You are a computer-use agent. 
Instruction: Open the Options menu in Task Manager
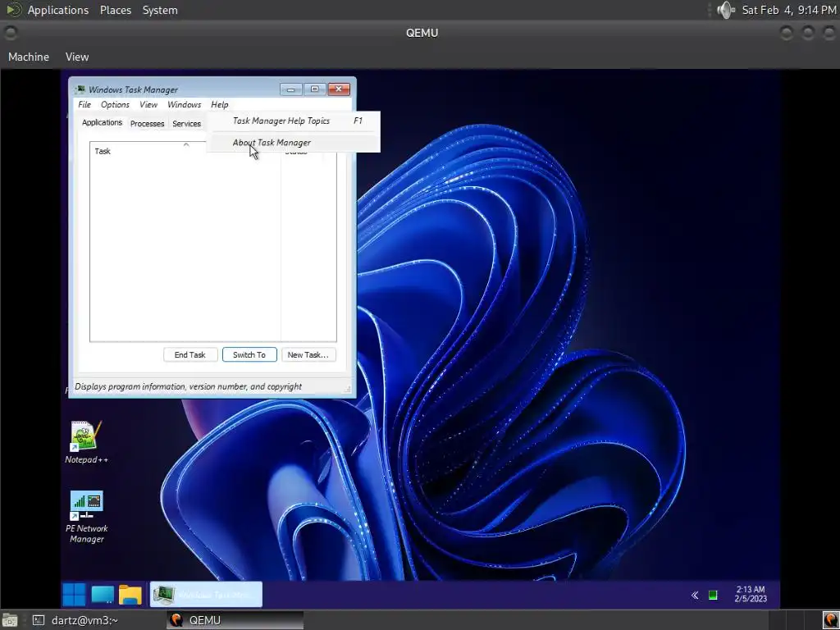tap(115, 104)
